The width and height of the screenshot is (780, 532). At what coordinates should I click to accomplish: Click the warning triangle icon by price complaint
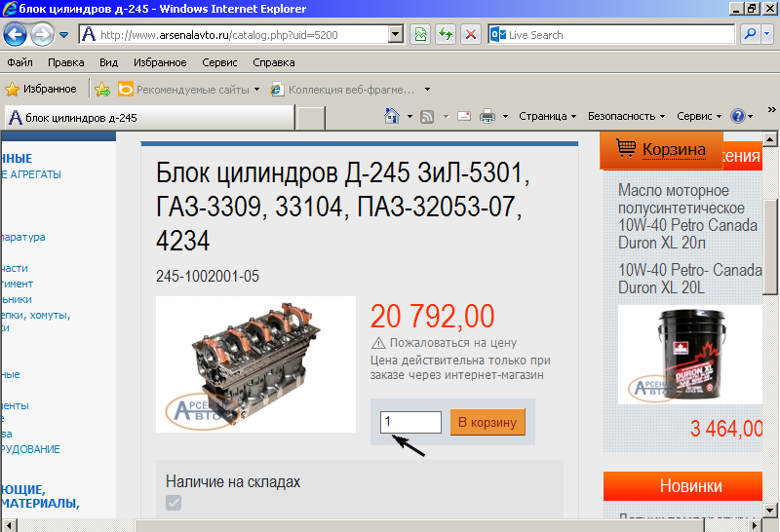[378, 343]
